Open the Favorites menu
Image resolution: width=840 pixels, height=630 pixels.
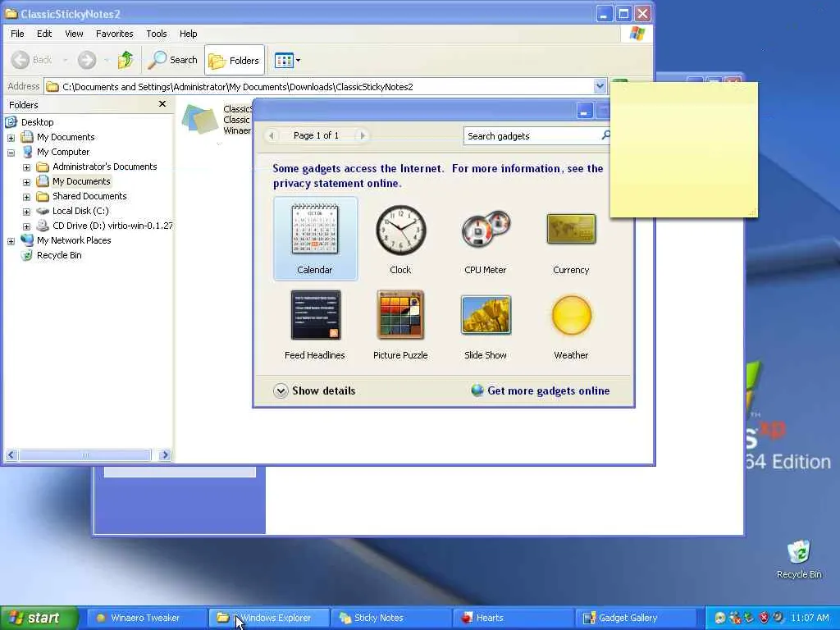click(x=115, y=33)
